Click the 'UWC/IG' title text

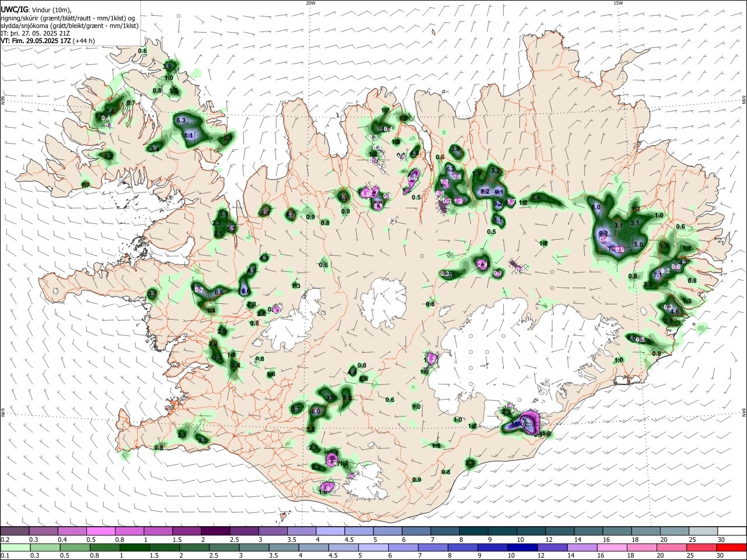[14, 9]
